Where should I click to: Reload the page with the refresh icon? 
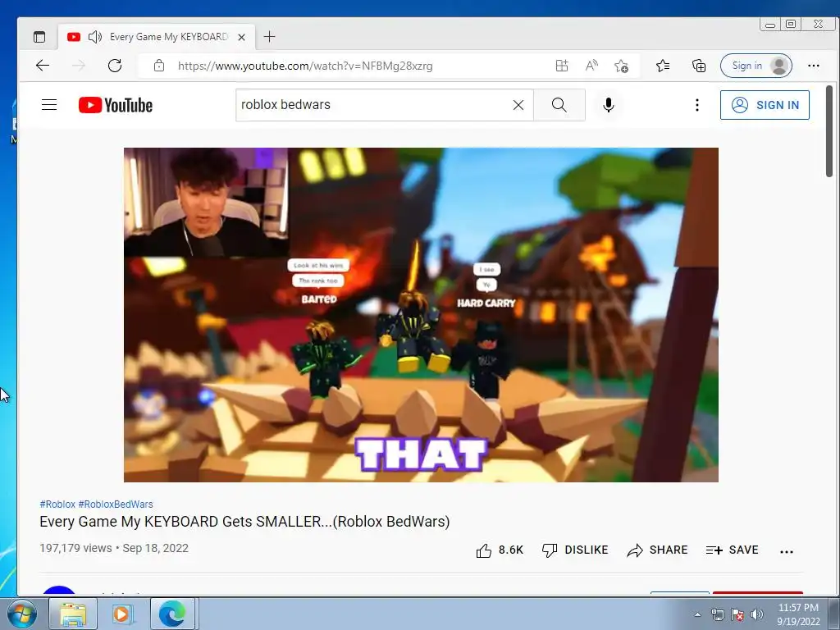[115, 66]
